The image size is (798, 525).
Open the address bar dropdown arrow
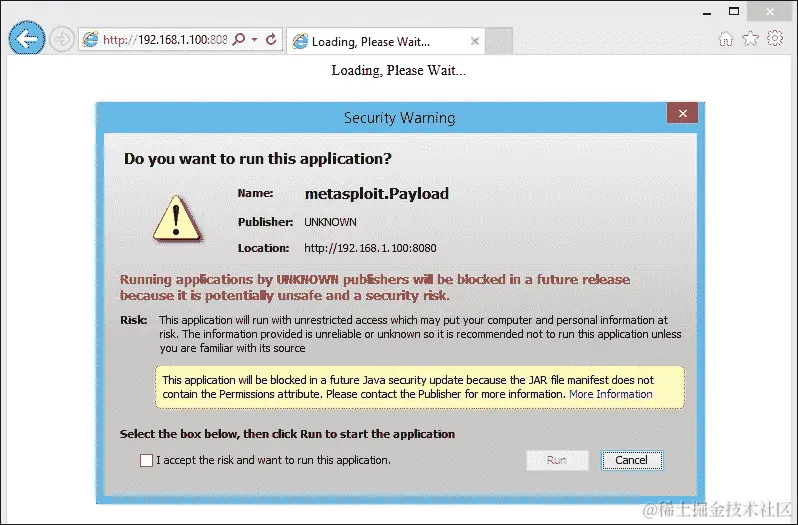[254, 39]
